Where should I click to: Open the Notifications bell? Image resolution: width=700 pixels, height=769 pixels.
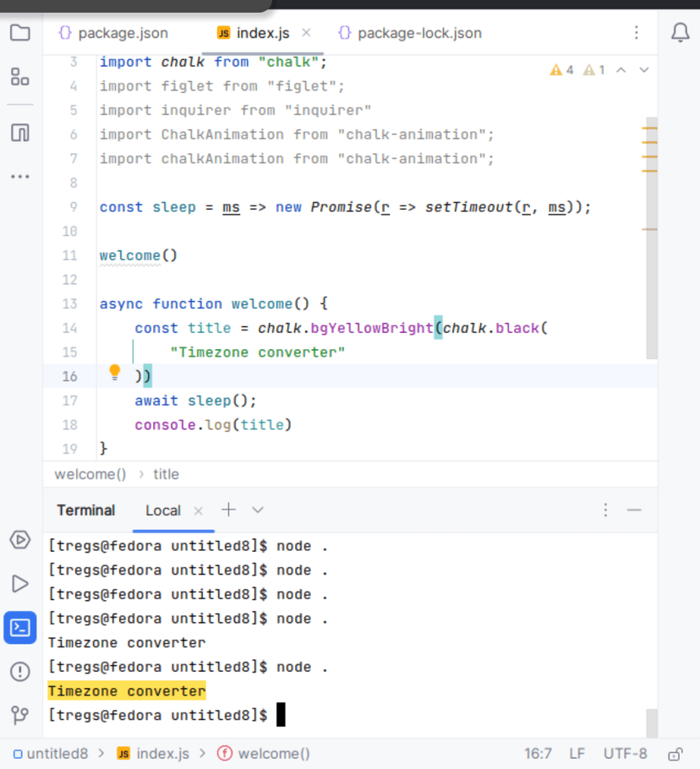(x=680, y=33)
